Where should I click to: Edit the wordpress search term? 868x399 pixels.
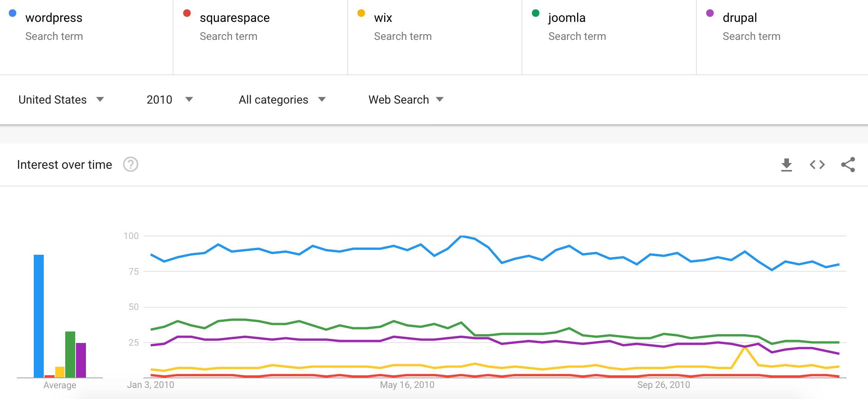[54, 18]
